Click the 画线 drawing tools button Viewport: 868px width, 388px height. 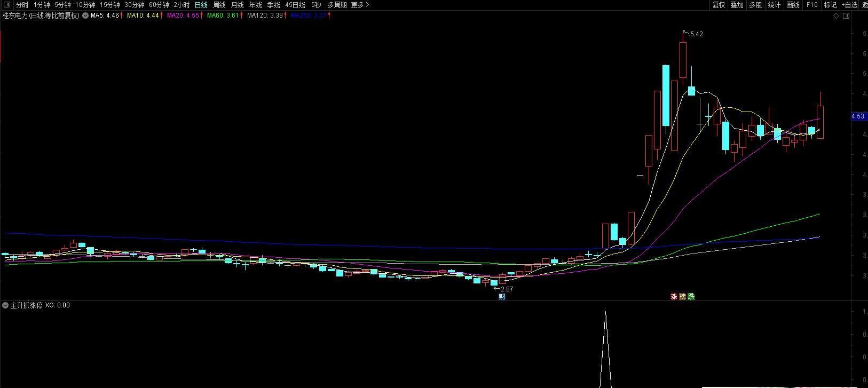pos(793,5)
